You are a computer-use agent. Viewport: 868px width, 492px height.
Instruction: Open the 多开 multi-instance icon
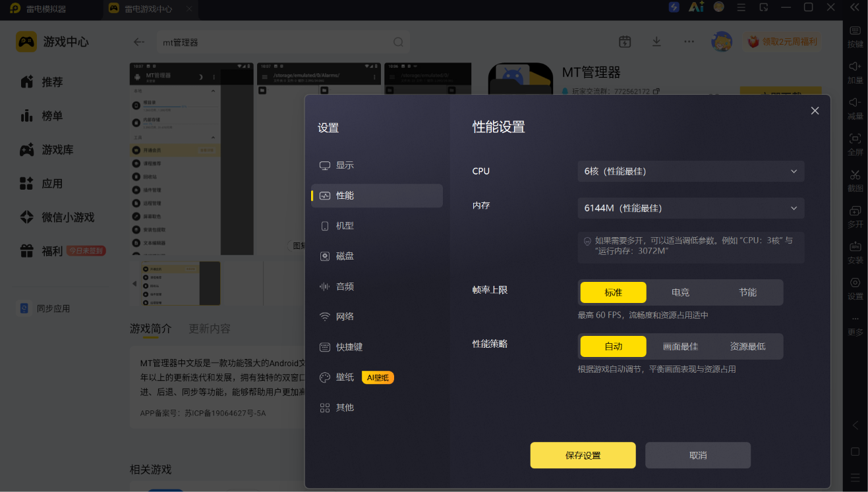coord(855,211)
